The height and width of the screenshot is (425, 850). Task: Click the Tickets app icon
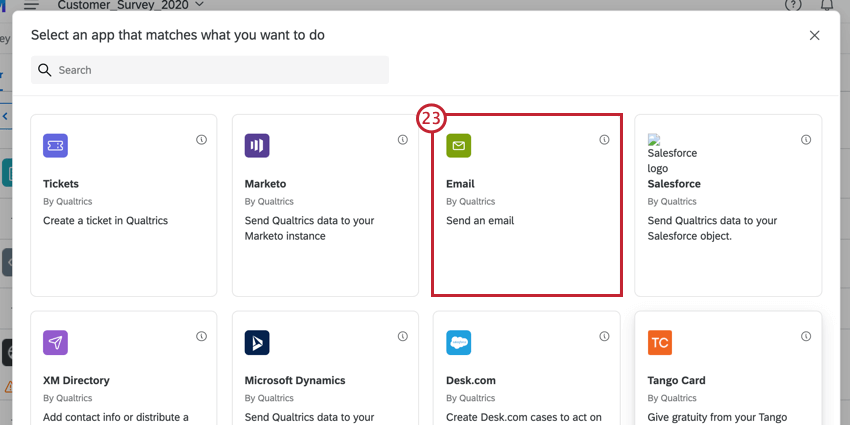(55, 146)
